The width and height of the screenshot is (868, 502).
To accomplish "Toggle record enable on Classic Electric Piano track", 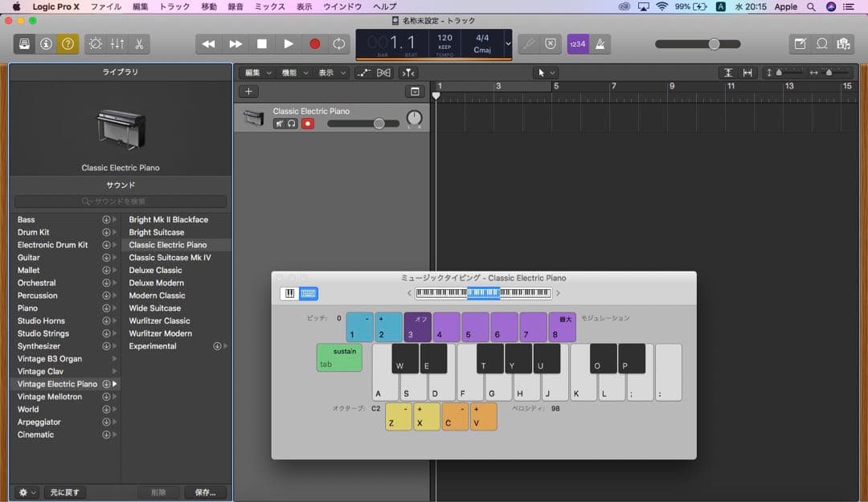I will click(307, 124).
